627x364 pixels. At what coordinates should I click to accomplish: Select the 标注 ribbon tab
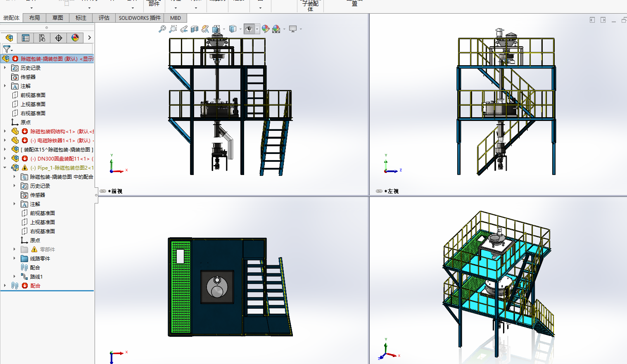(x=81, y=18)
